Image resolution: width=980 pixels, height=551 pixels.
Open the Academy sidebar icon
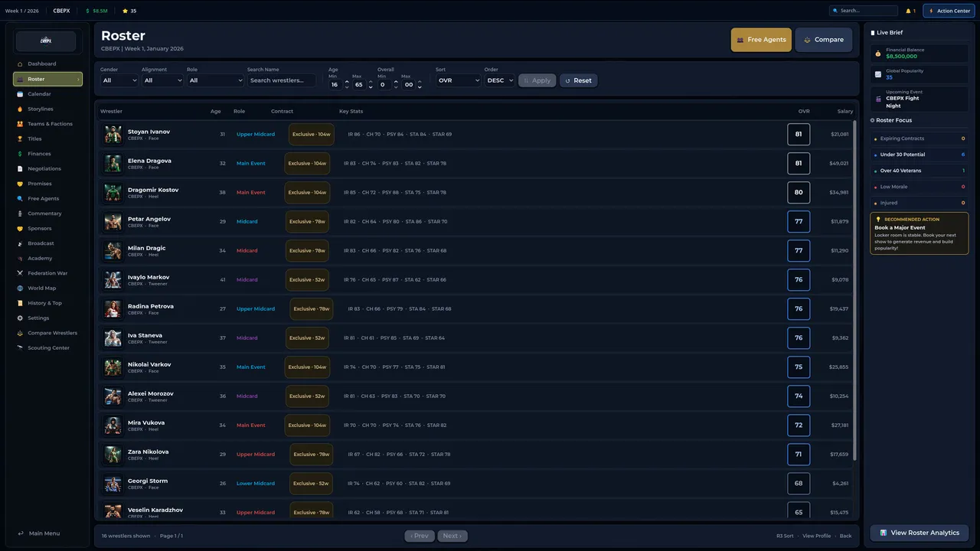tap(20, 258)
